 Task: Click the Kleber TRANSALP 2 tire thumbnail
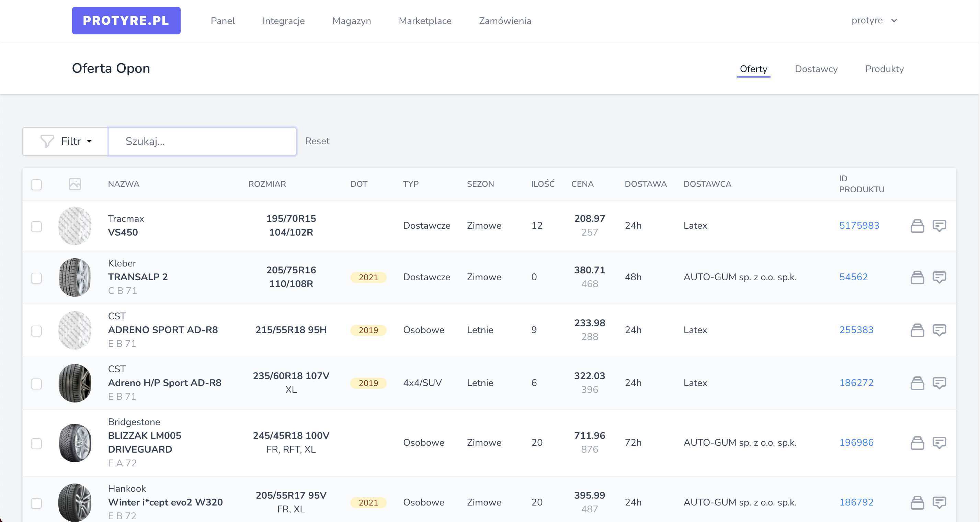tap(75, 277)
